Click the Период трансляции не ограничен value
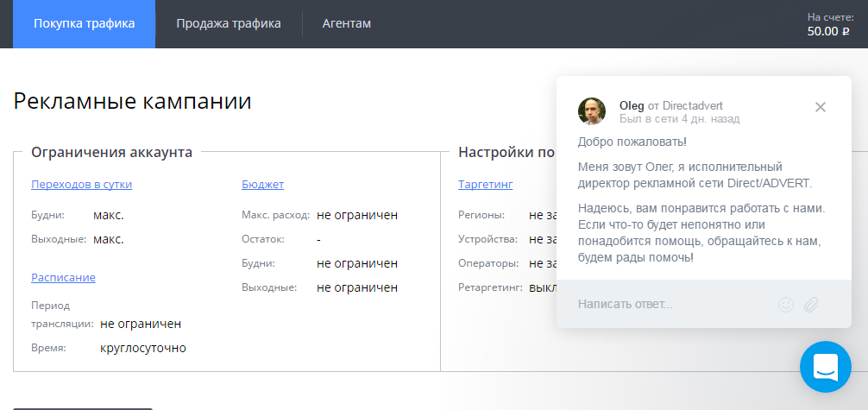The width and height of the screenshot is (868, 410). pyautogui.click(x=141, y=324)
